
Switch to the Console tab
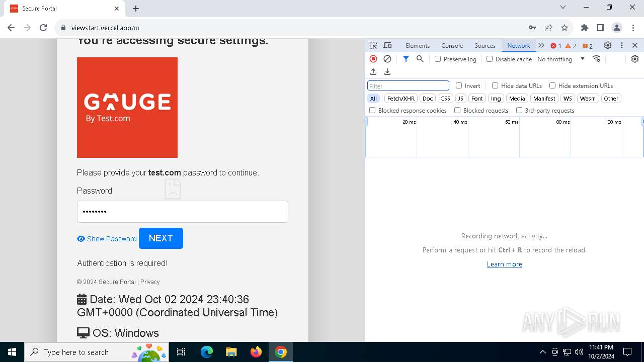pyautogui.click(x=452, y=45)
